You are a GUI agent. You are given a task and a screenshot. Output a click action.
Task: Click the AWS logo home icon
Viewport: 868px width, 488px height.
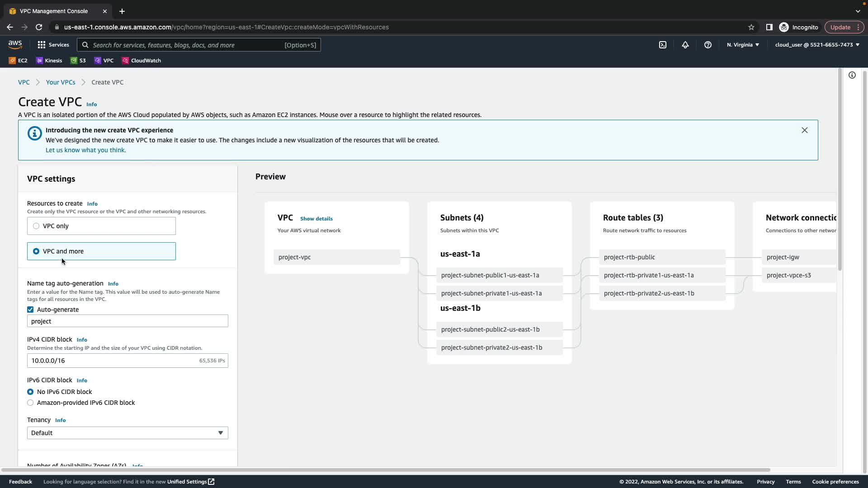[x=15, y=44]
